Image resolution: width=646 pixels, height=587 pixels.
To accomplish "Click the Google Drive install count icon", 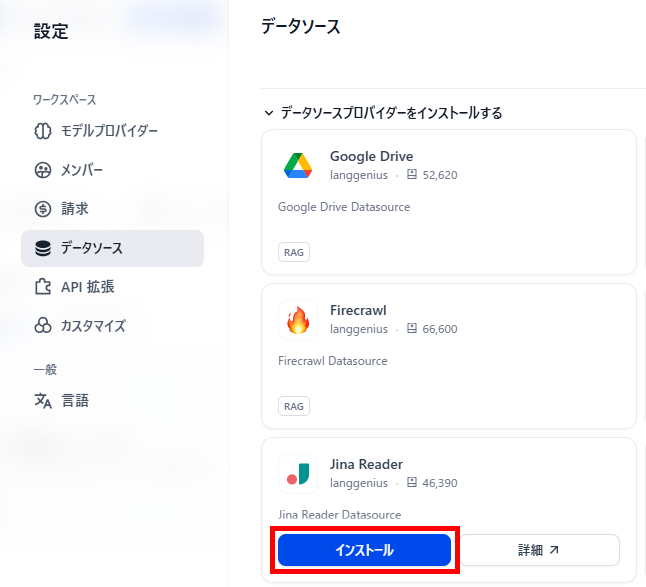I will click(x=412, y=174).
